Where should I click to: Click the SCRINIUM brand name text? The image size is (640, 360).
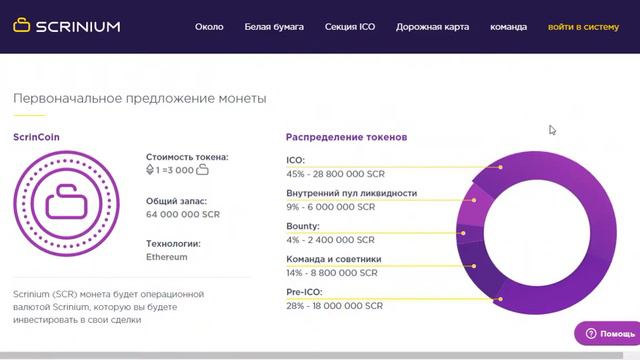(78, 27)
